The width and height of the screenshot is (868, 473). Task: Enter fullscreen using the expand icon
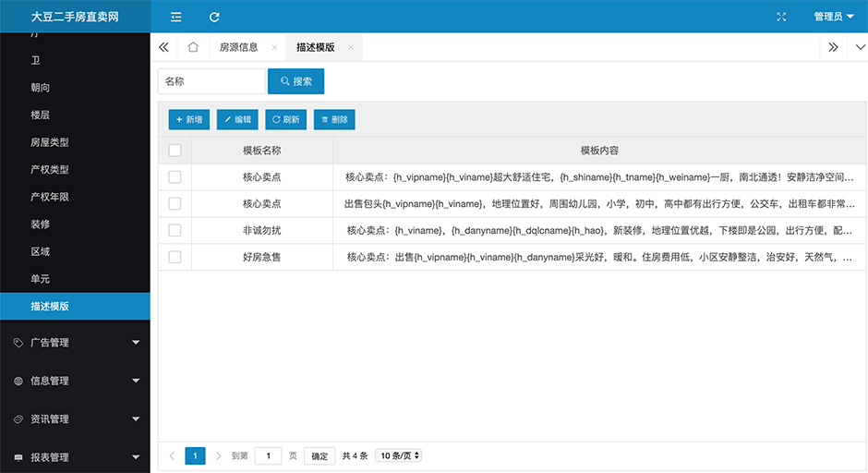click(x=782, y=17)
